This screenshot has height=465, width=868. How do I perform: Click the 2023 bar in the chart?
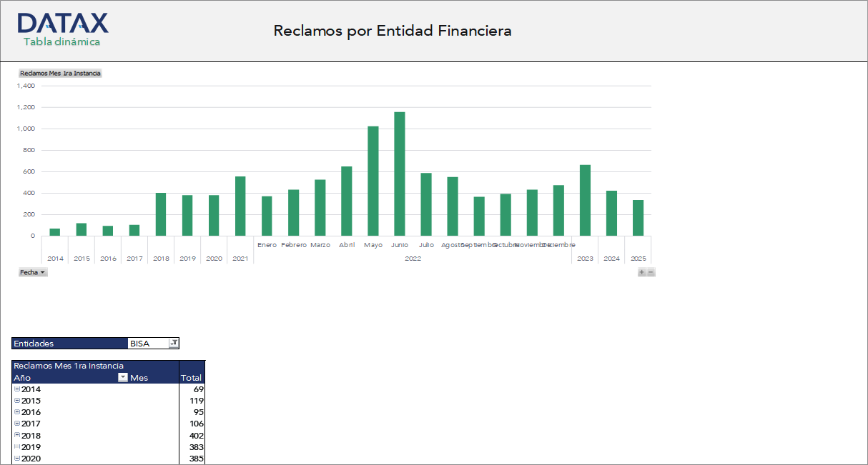coord(585,200)
